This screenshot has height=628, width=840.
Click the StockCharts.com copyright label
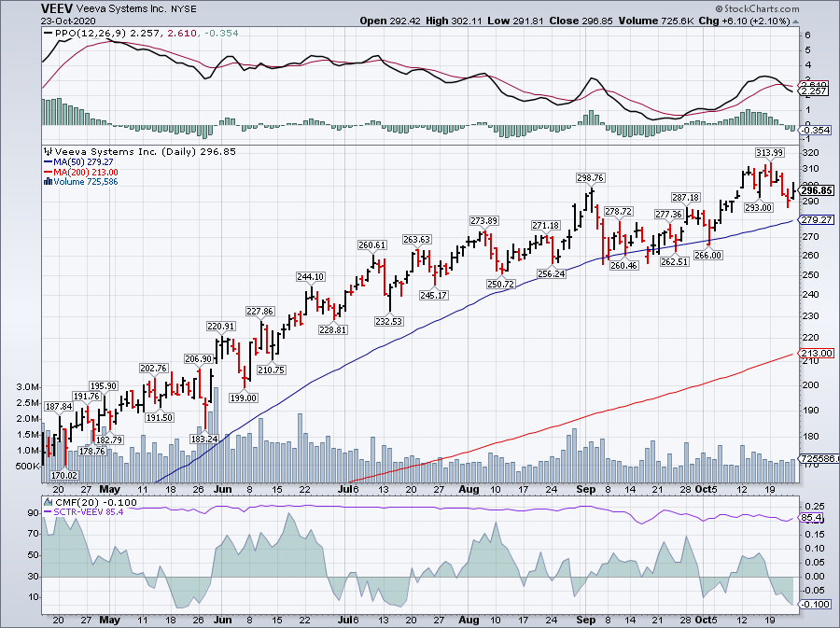(757, 8)
